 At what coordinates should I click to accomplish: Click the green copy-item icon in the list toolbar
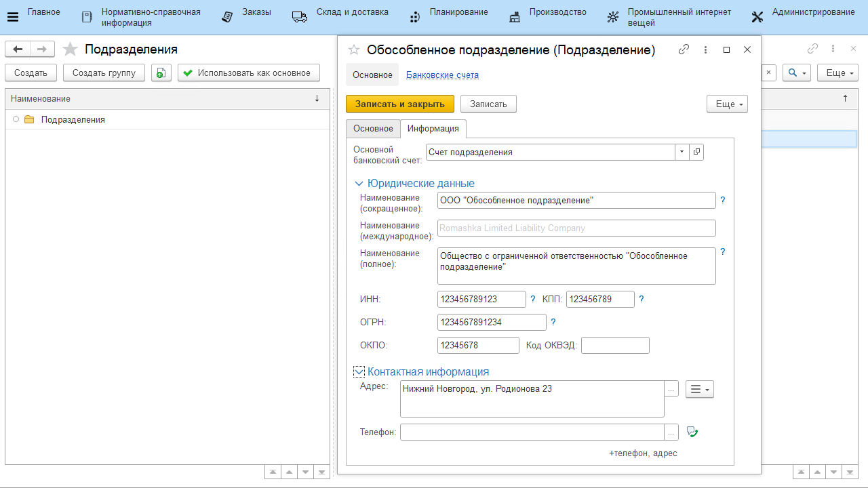point(161,73)
